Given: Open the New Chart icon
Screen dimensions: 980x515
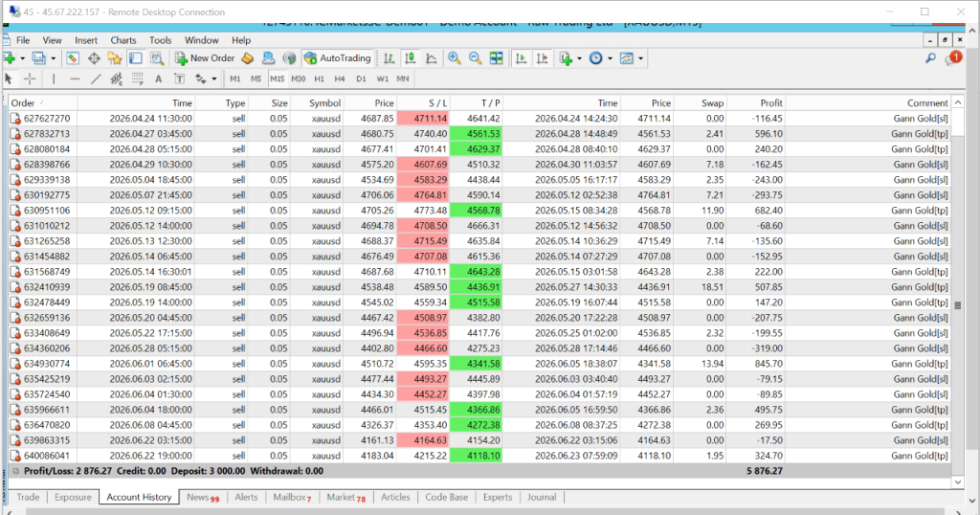Looking at the screenshot, I should pyautogui.click(x=10, y=58).
